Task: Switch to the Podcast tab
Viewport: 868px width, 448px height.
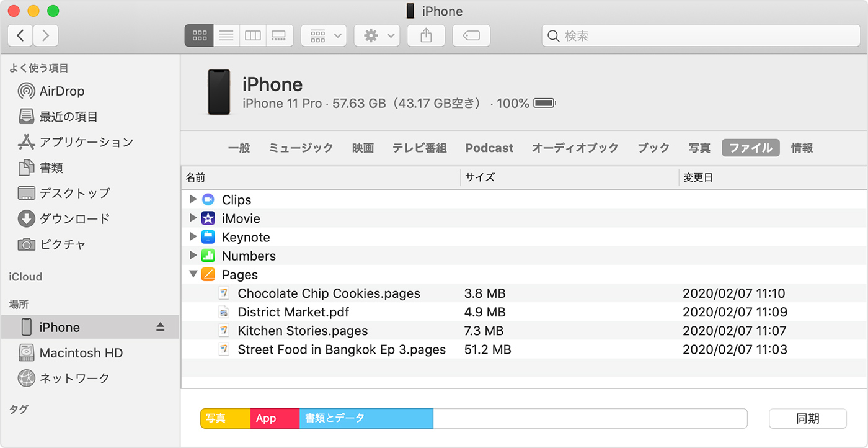Action: [x=489, y=148]
